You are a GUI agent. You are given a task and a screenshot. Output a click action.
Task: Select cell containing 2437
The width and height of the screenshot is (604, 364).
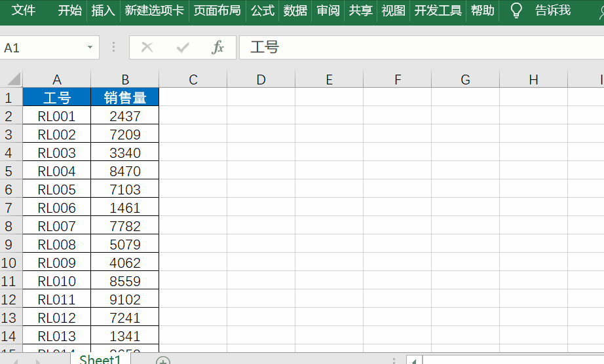coord(125,116)
